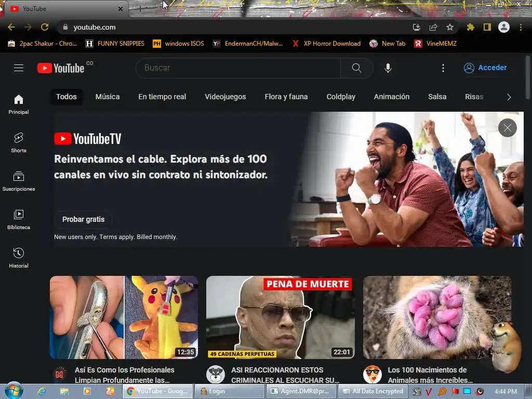
Task: Open the animal births video thumbnail
Action: pyautogui.click(x=437, y=317)
